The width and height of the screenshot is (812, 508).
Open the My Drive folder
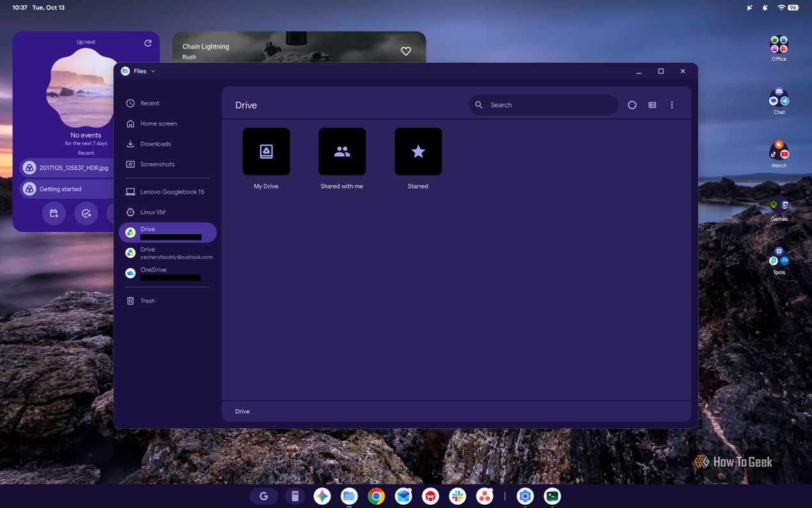tap(266, 159)
